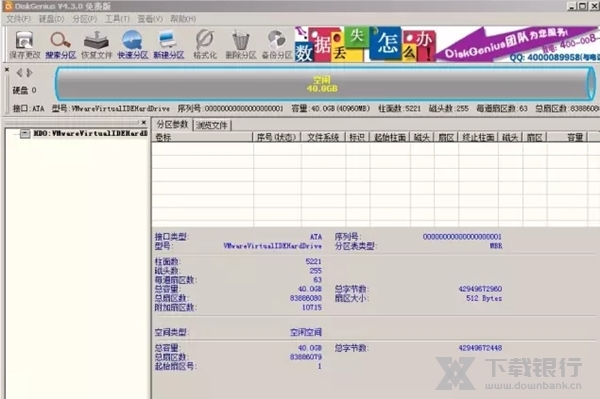
Task: Open the Help (帮助) menu
Action: [x=183, y=19]
